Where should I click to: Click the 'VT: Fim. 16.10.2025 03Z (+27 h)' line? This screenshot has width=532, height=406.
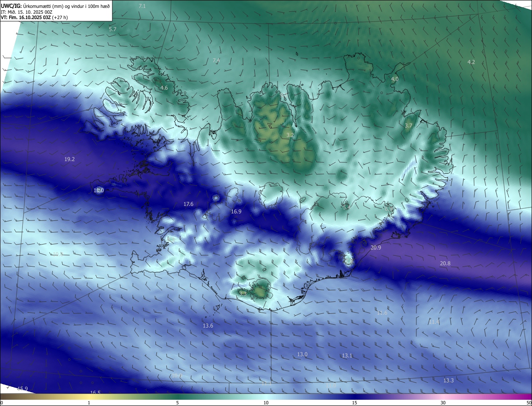34,17
